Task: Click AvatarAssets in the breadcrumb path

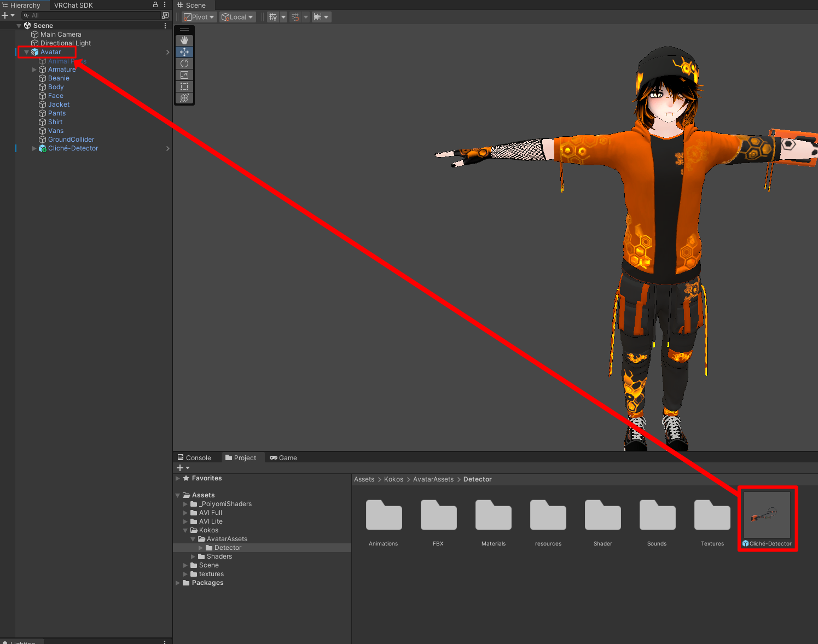Action: 433,479
